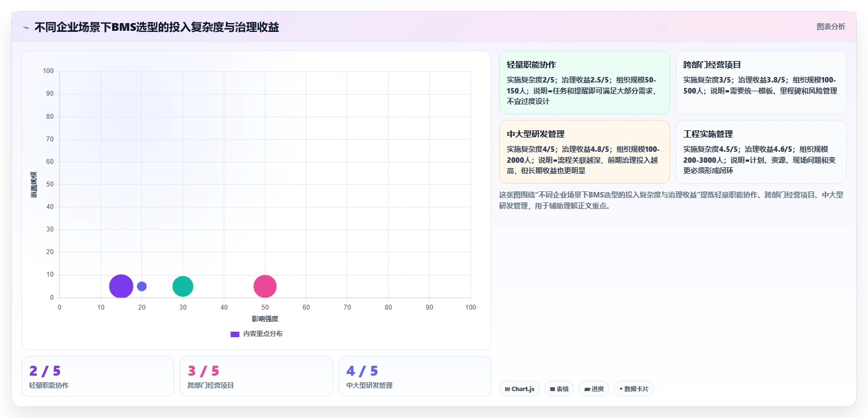Click the 3 / 5 跨部门经营项目 stat card
Viewport: 868px width, 418px height.
[x=256, y=376]
